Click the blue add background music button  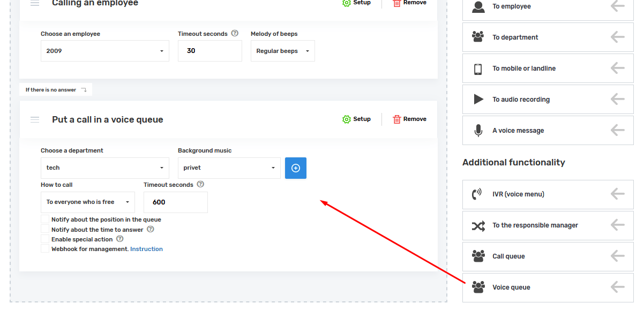coord(295,168)
